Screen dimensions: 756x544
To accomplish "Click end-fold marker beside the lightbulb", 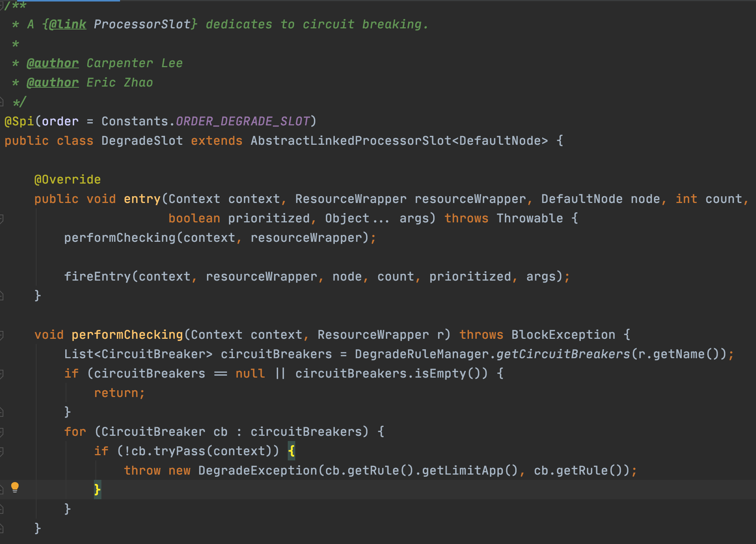I will coord(1,490).
